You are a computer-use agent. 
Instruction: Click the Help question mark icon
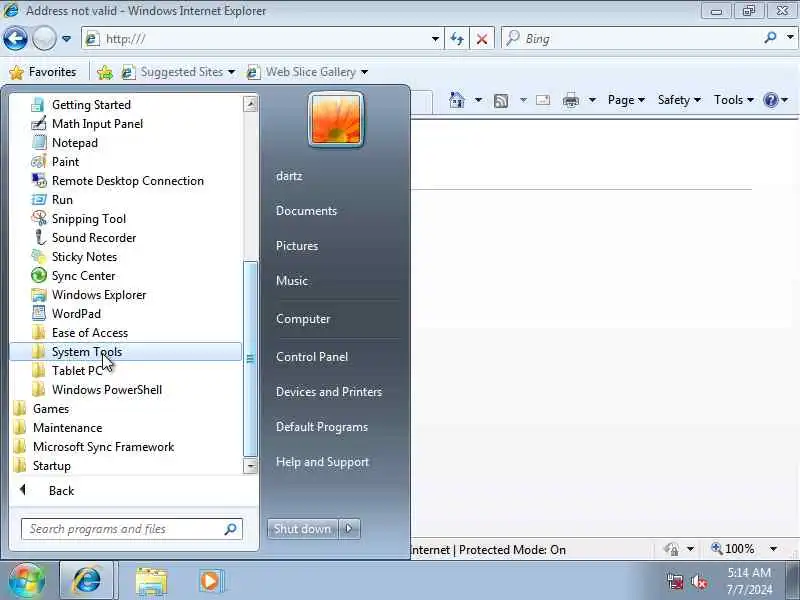pyautogui.click(x=770, y=100)
